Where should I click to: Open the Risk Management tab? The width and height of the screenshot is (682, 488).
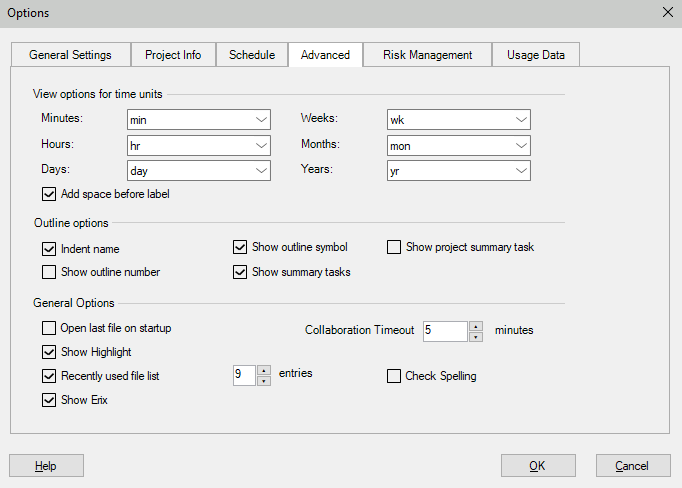pos(428,55)
